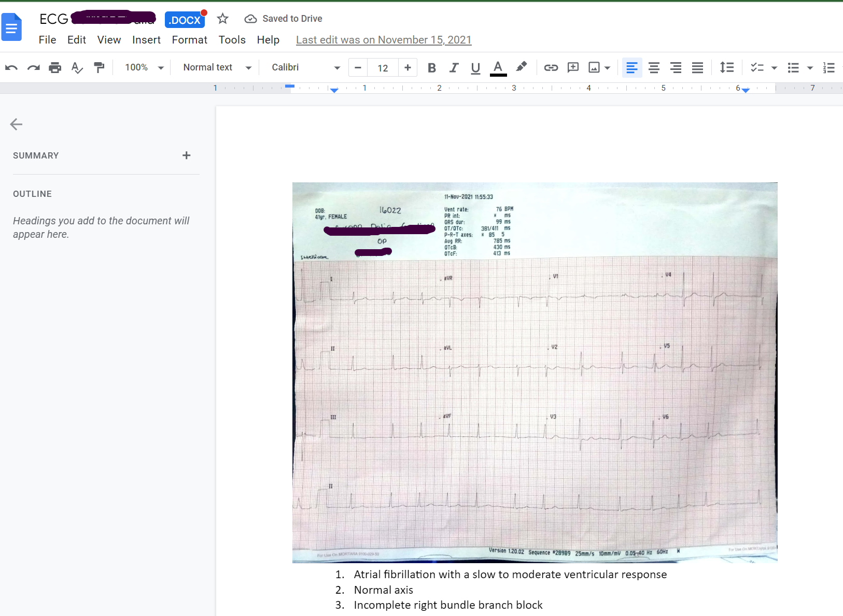Open the Insert menu

tap(146, 40)
